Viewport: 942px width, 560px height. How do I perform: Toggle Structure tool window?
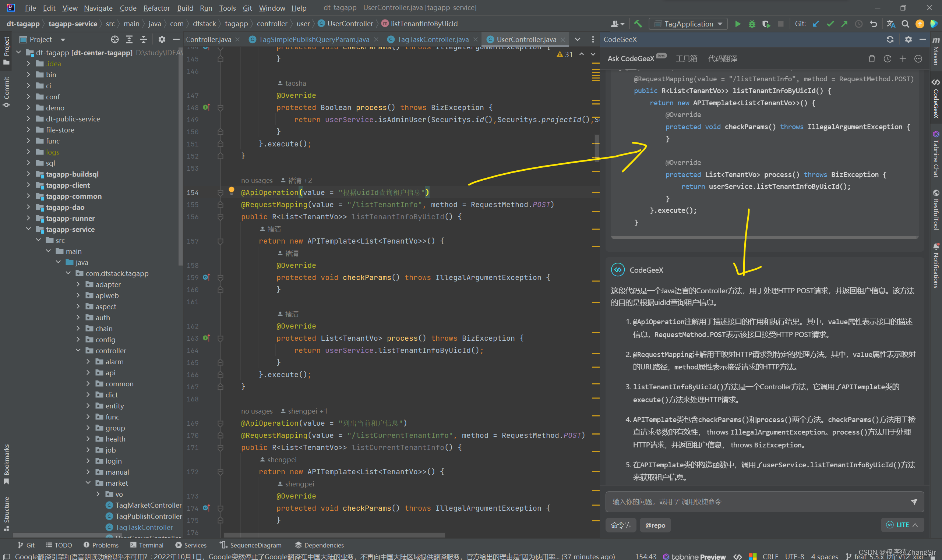pos(6,513)
